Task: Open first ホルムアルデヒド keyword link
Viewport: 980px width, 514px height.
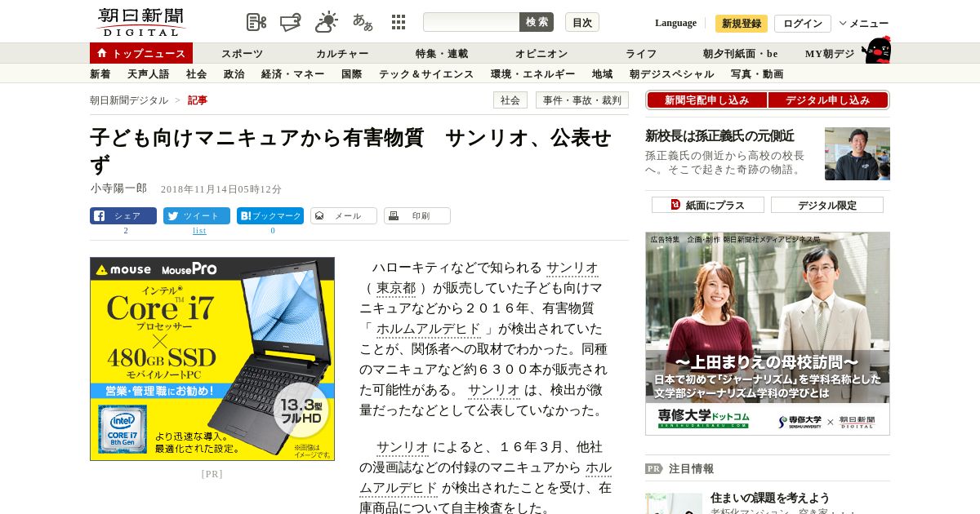Action: [429, 329]
